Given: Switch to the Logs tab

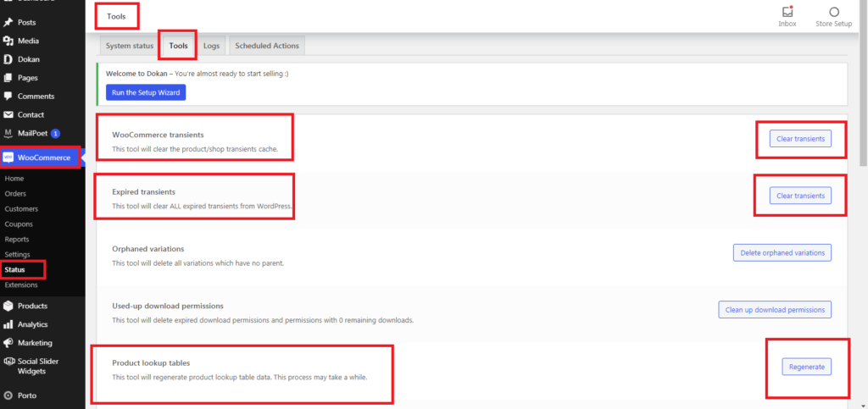Looking at the screenshot, I should click(211, 46).
